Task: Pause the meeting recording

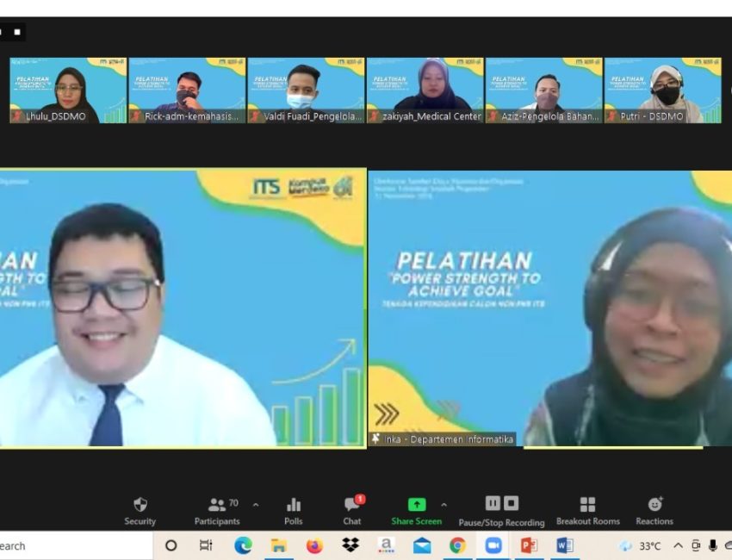Action: [493, 503]
